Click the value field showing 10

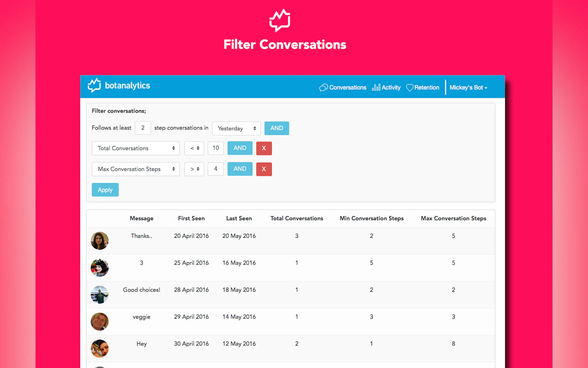click(x=216, y=148)
